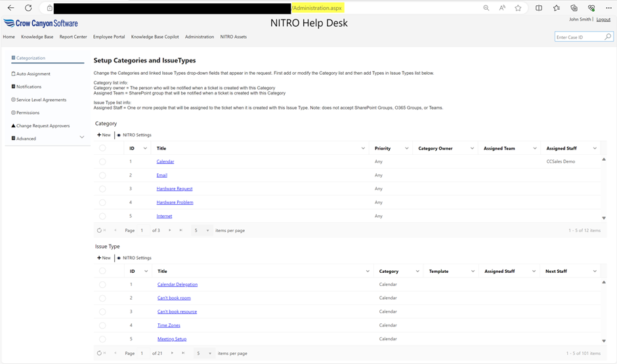Click the Logout link
The height and width of the screenshot is (364, 617).
(603, 20)
